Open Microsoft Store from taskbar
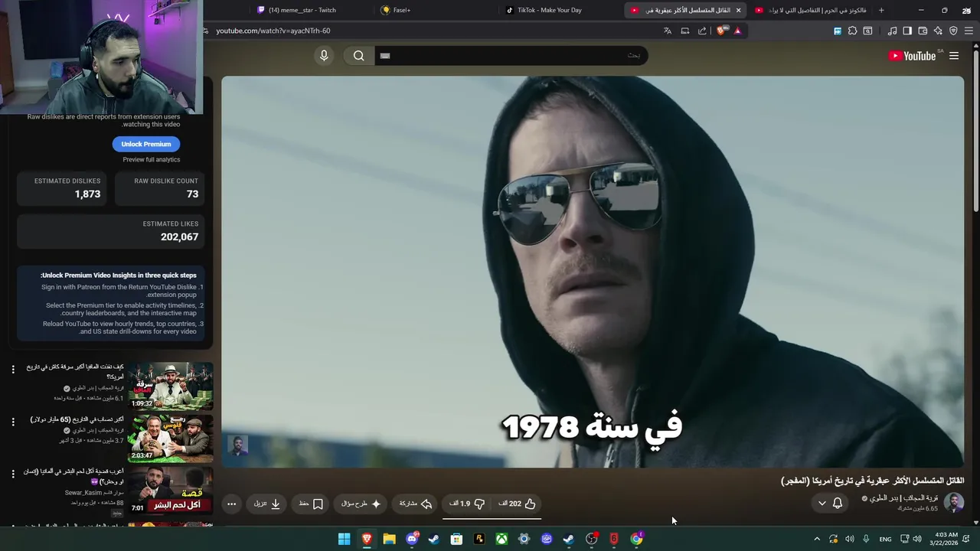The height and width of the screenshot is (551, 980). (456, 540)
